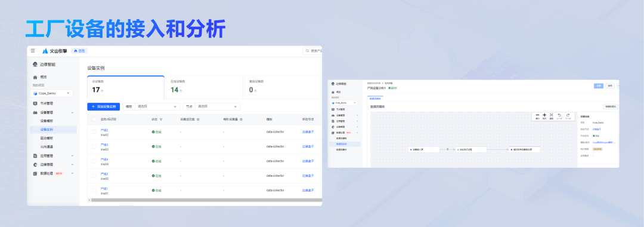Screen dimensions: 644x227
Task: Click the blue 添加设备实例 button
Action: [x=104, y=106]
